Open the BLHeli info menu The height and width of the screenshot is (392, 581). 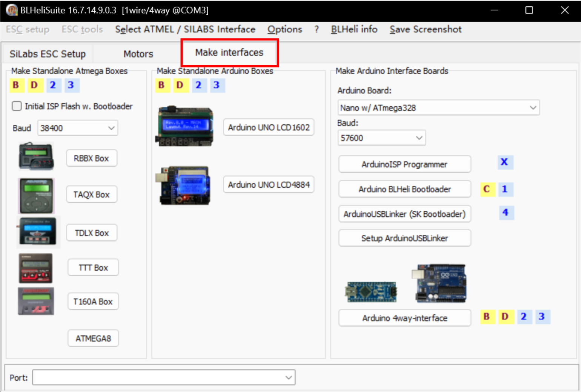pyautogui.click(x=354, y=29)
